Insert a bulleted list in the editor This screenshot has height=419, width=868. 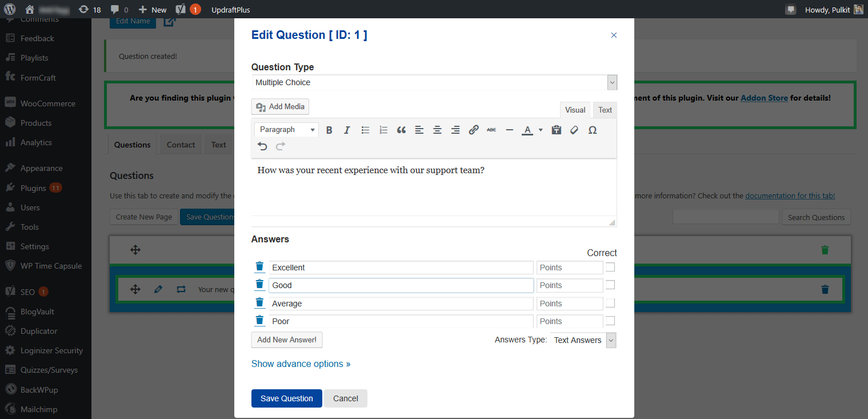point(365,130)
